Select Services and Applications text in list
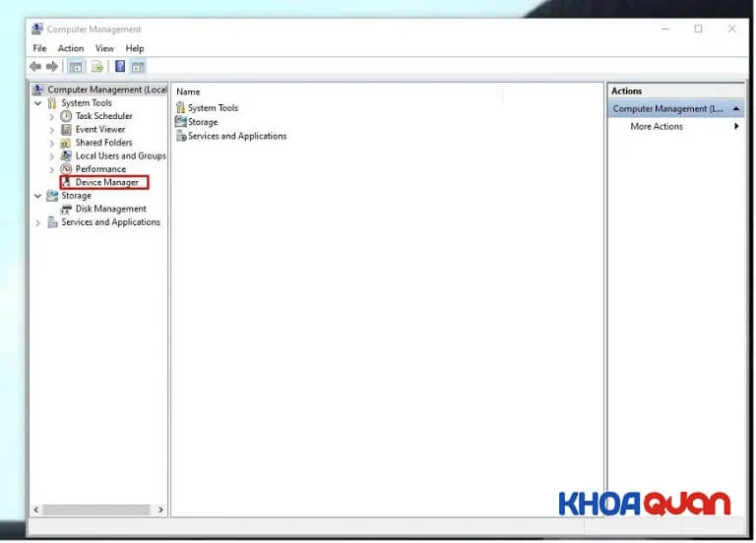Screen dimensions: 756x543 pyautogui.click(x=237, y=136)
